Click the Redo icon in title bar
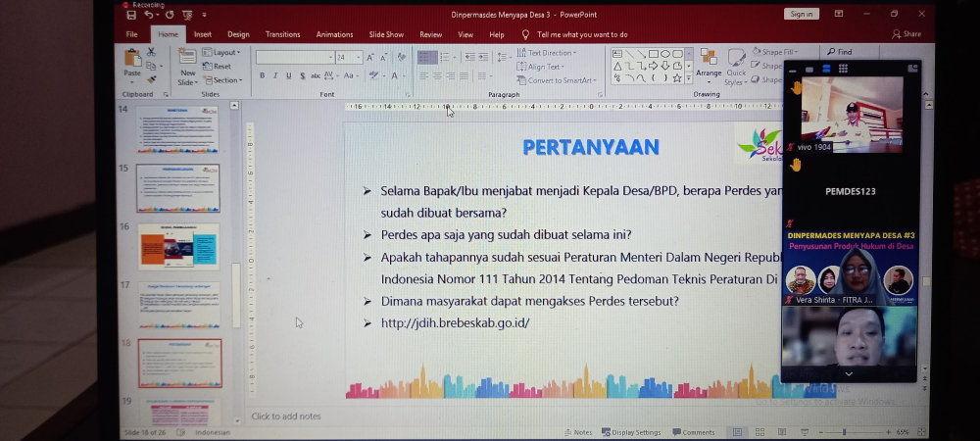Viewport: 980px width, 441px height. [170, 15]
